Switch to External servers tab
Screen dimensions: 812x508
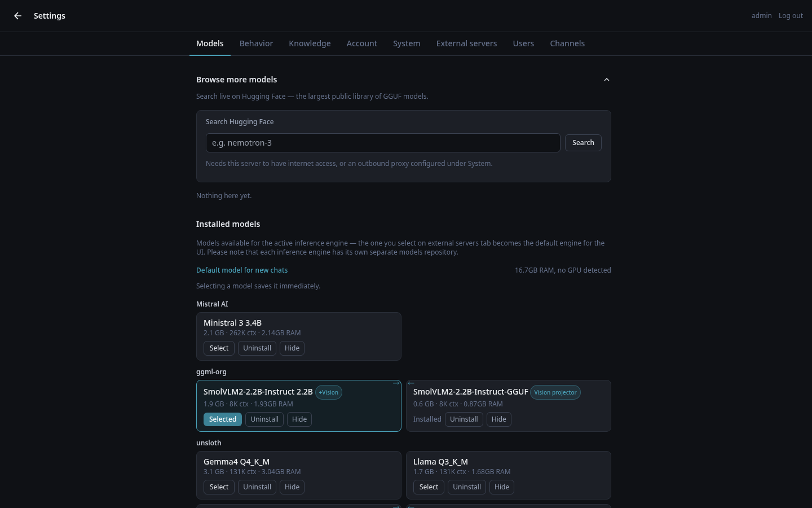coord(466,43)
